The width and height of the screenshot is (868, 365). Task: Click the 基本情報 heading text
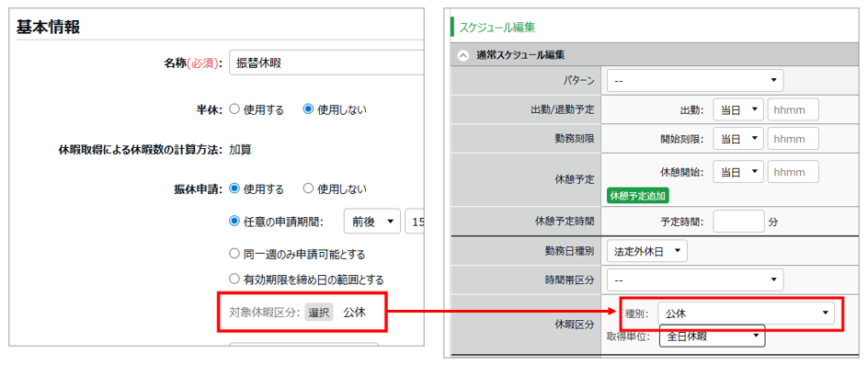tap(48, 27)
